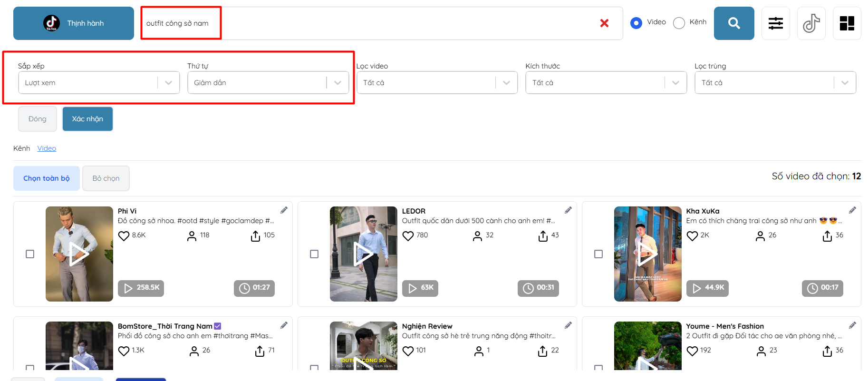
Task: Click the Bỏ chọn deselect button
Action: 106,178
